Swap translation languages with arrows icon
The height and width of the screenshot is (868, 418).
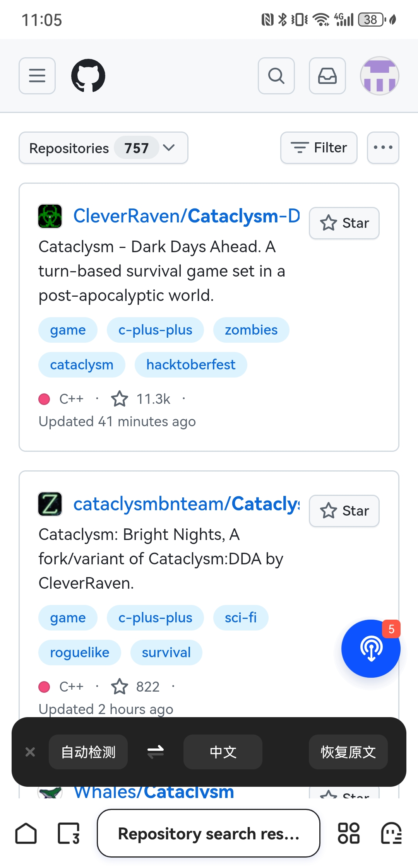156,752
